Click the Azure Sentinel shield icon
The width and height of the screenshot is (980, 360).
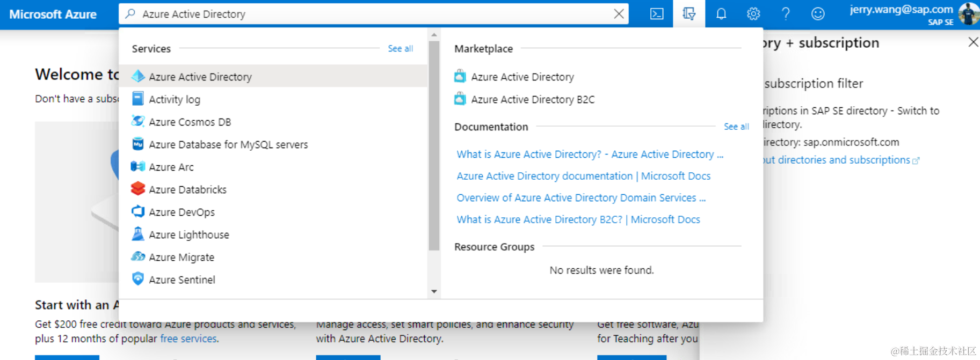tap(138, 279)
